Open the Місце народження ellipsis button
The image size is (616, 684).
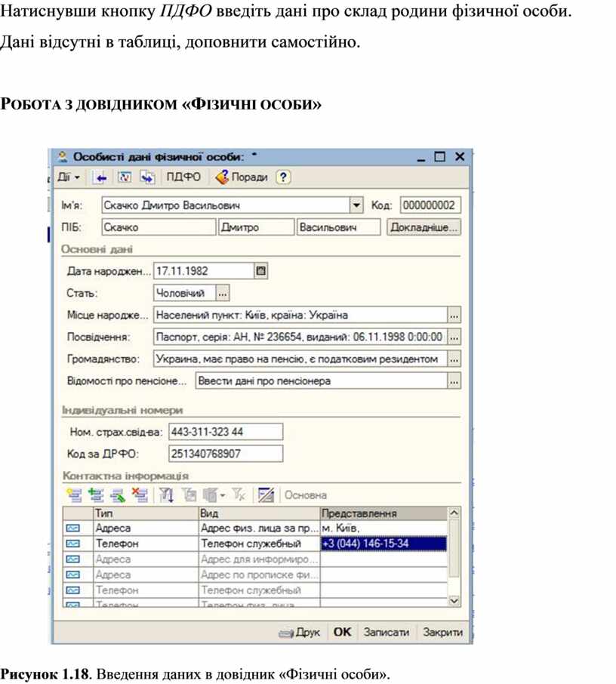tap(454, 315)
